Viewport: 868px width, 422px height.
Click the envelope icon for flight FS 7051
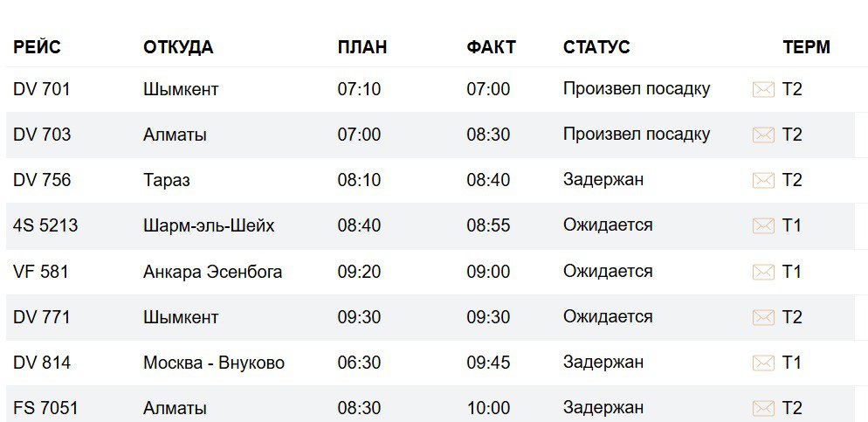763,408
